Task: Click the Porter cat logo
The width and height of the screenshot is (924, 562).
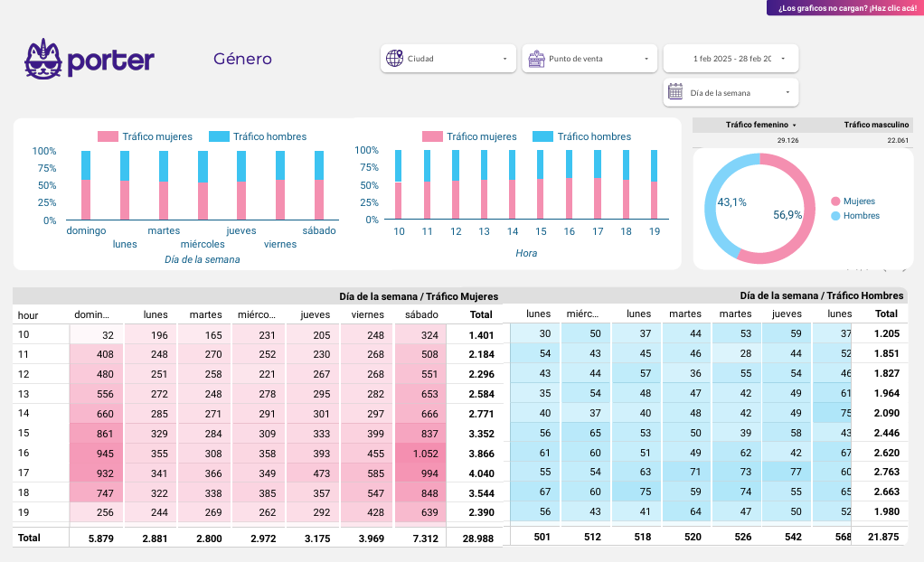Action: click(x=42, y=59)
